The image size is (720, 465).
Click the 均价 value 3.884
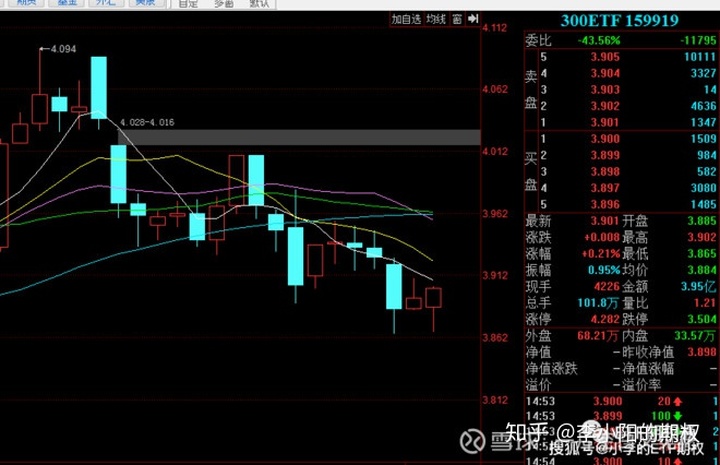click(x=702, y=270)
